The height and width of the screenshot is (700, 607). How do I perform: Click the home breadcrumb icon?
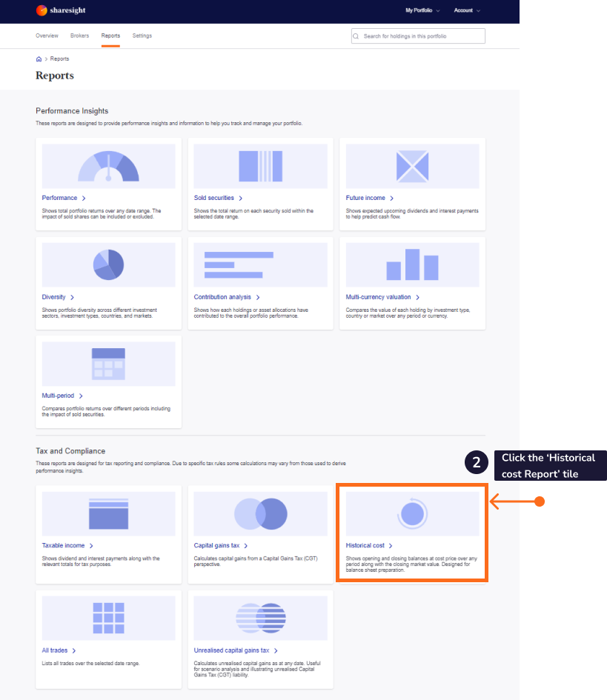coord(39,59)
